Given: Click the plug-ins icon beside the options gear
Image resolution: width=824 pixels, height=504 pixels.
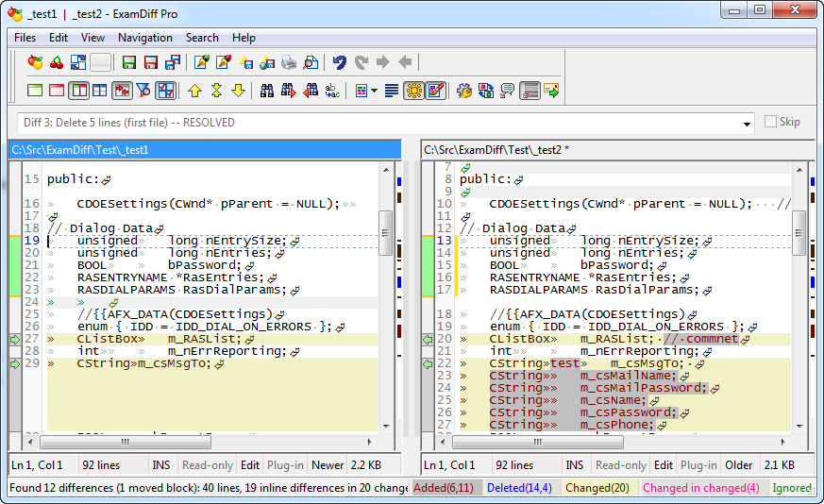Looking at the screenshot, I should 486,91.
